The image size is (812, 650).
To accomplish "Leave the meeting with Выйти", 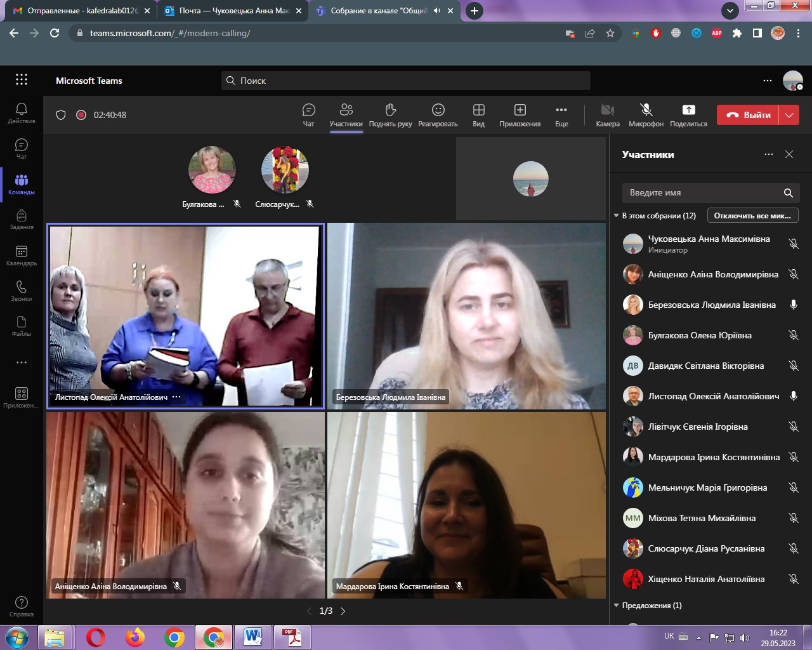I will click(x=748, y=115).
